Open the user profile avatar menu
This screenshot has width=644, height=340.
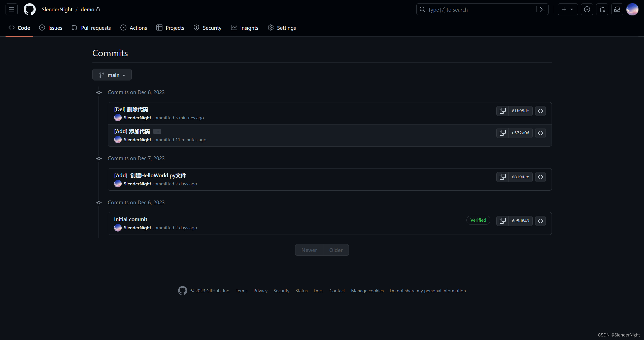click(x=632, y=10)
